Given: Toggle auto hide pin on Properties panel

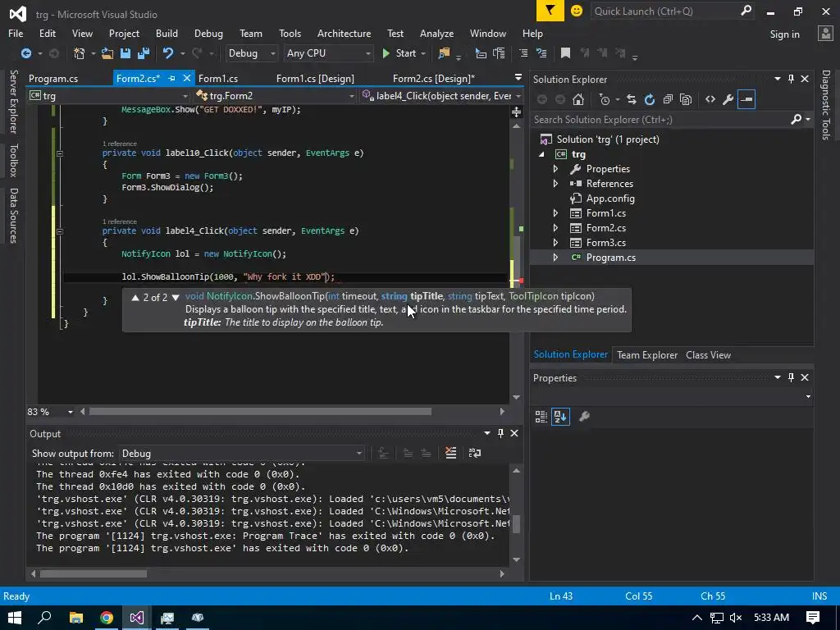Looking at the screenshot, I should point(791,377).
